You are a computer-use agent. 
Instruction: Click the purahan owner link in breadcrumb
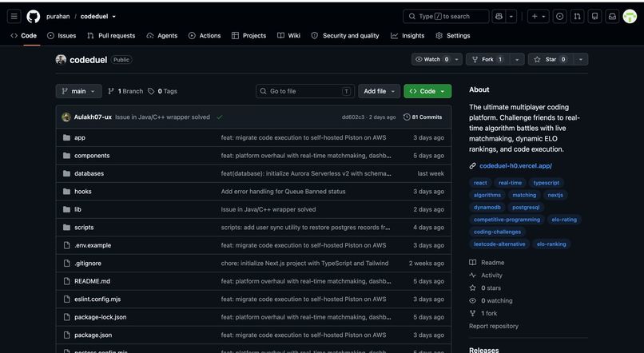click(58, 17)
